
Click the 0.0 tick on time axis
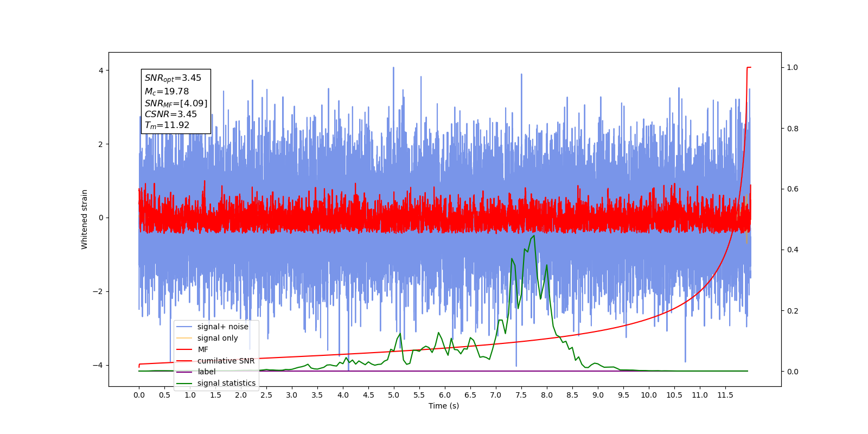click(139, 395)
